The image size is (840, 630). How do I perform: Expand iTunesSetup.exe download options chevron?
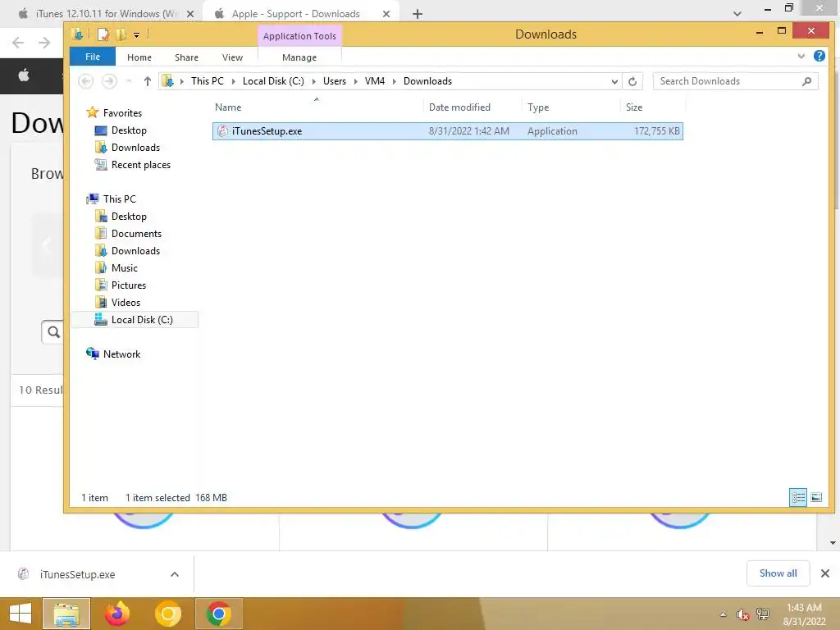[x=175, y=574]
